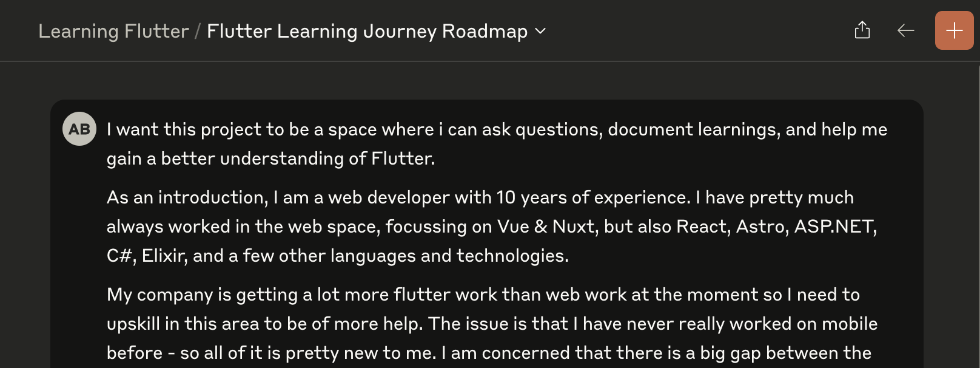
Task: Click the paragraph beginning 'As an introduction'
Action: [x=492, y=227]
